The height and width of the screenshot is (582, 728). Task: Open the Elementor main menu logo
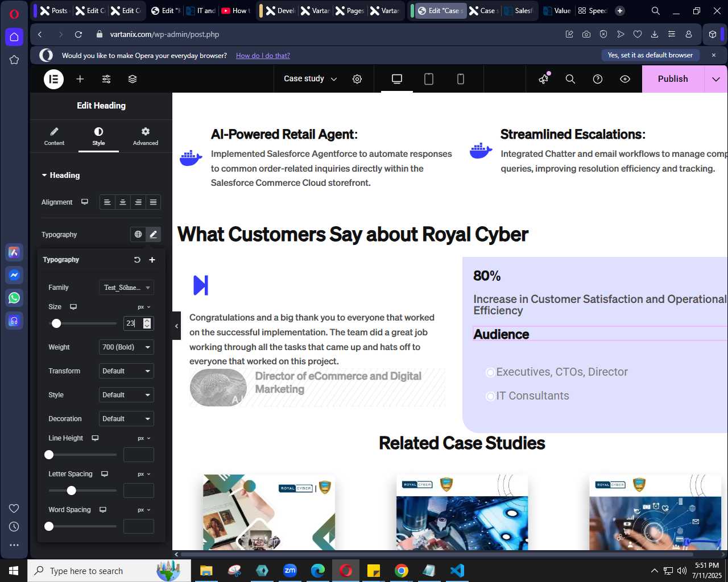[53, 79]
